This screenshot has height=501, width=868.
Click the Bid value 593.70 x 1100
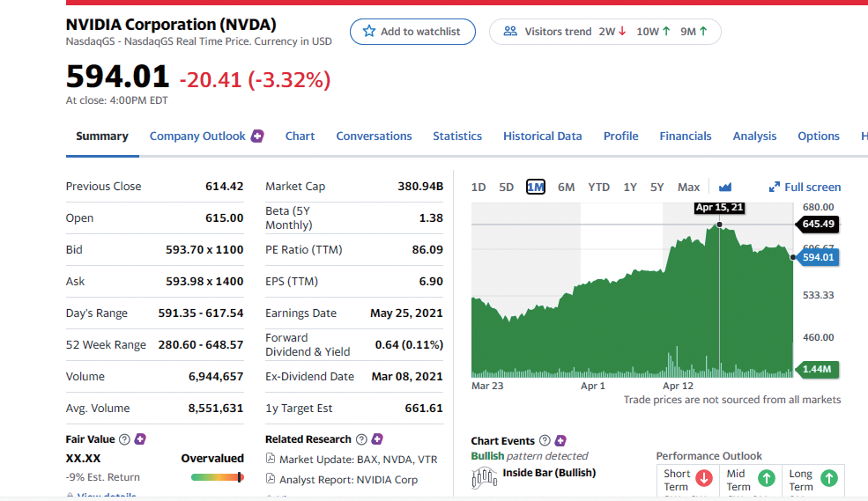[x=204, y=249]
